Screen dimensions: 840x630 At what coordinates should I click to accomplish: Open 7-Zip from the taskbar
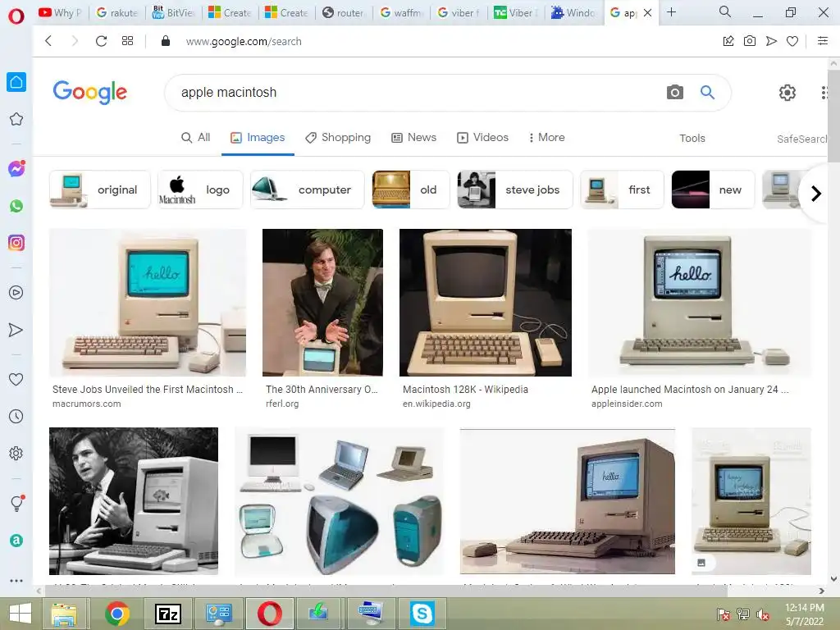[x=167, y=614]
